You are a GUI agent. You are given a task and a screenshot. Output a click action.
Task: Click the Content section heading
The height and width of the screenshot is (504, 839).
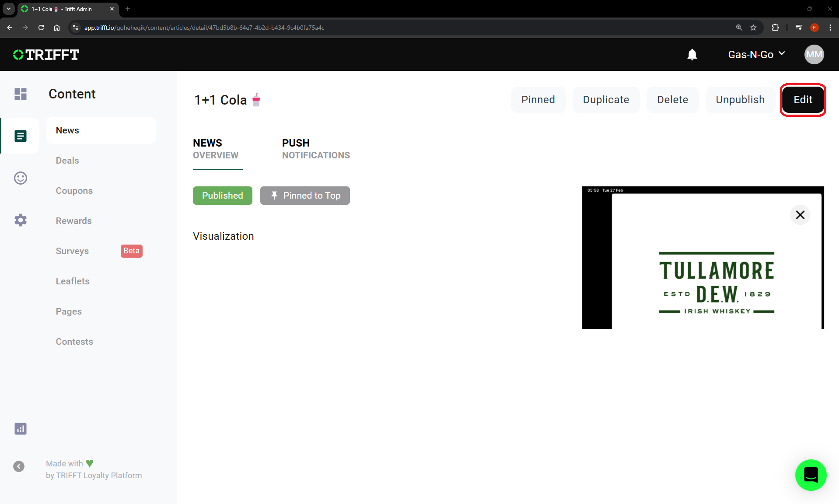pyautogui.click(x=72, y=94)
